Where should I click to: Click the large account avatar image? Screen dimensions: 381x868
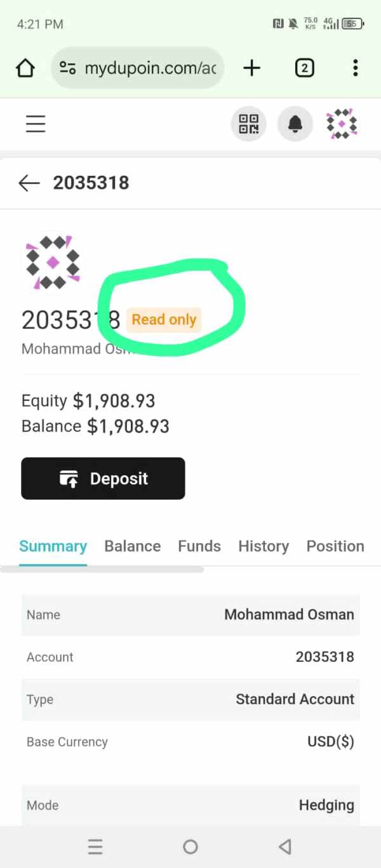tap(53, 262)
